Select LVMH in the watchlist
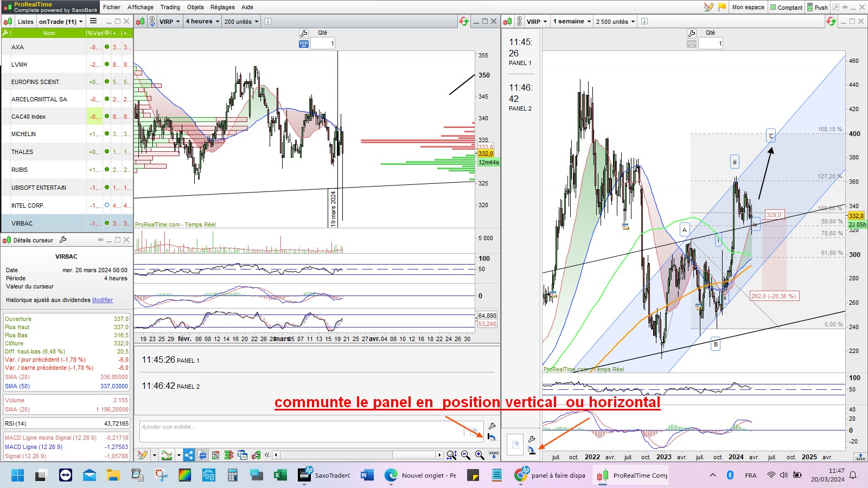The image size is (868, 488). point(67,65)
